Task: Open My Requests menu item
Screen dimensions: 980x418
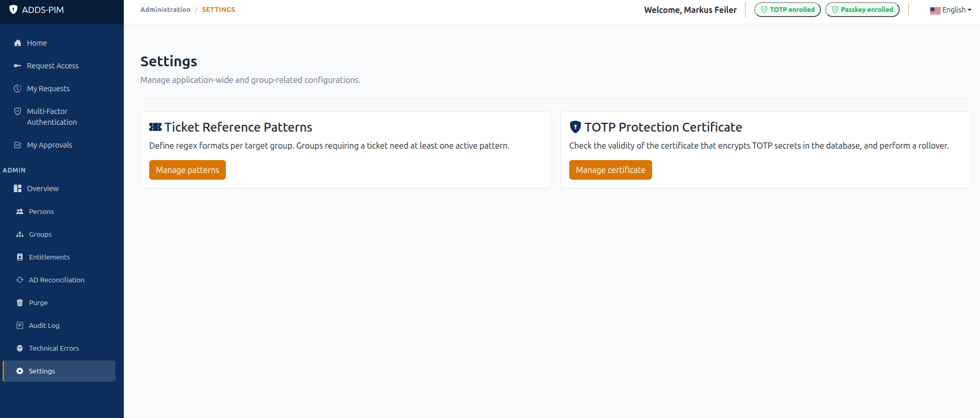Action: coord(59,89)
